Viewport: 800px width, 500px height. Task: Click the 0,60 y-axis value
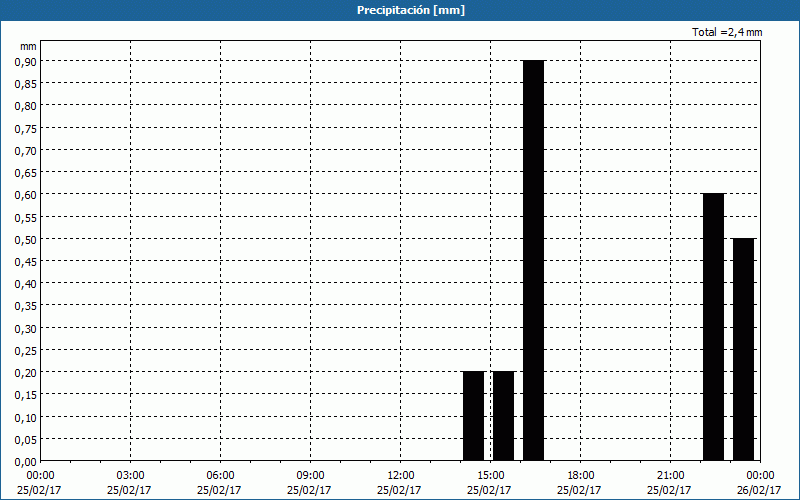26,195
